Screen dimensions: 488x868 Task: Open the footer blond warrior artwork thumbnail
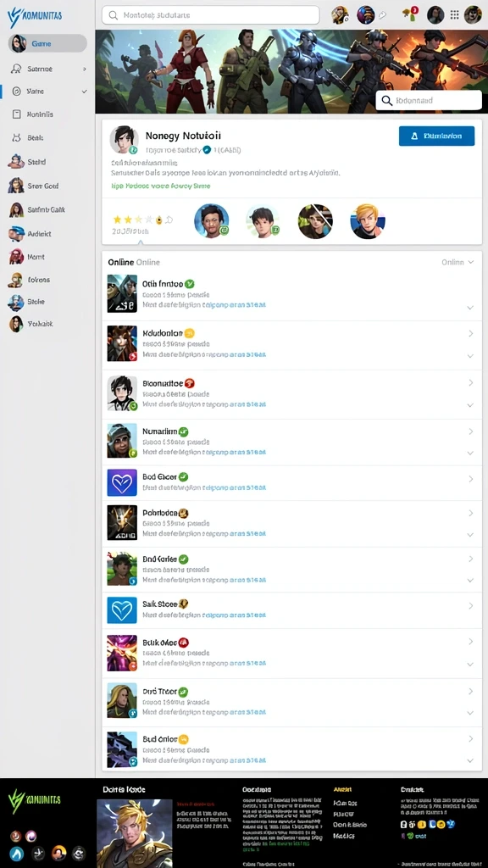(135, 833)
